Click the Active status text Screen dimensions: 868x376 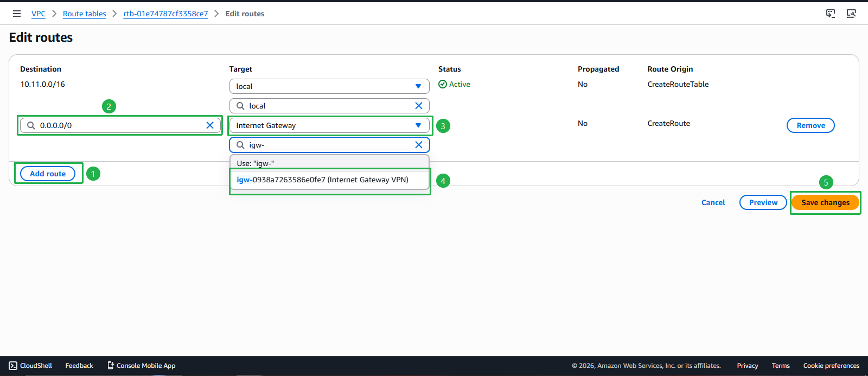coord(459,84)
